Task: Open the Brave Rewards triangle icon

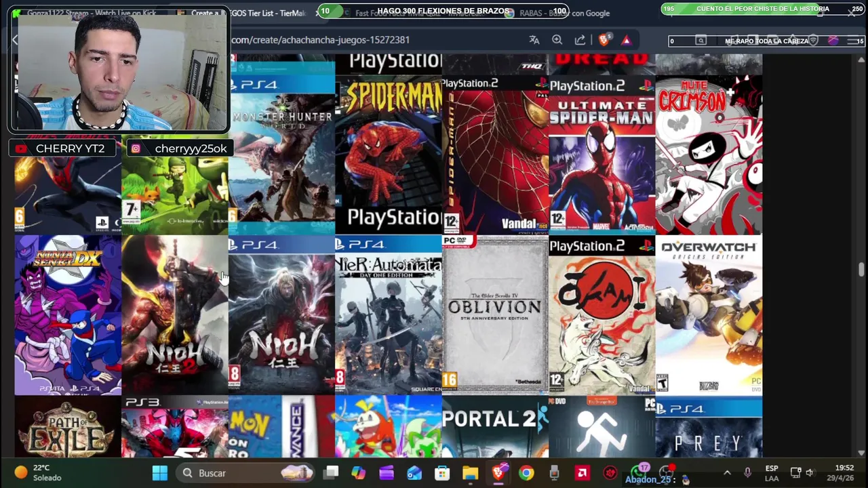Action: coord(626,40)
